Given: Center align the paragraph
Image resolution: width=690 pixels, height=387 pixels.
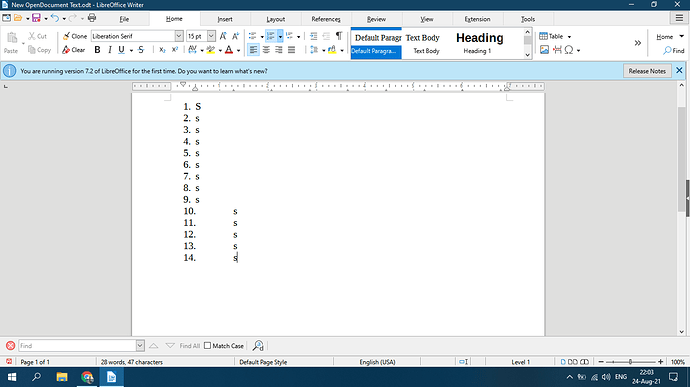Looking at the screenshot, I should tap(266, 50).
